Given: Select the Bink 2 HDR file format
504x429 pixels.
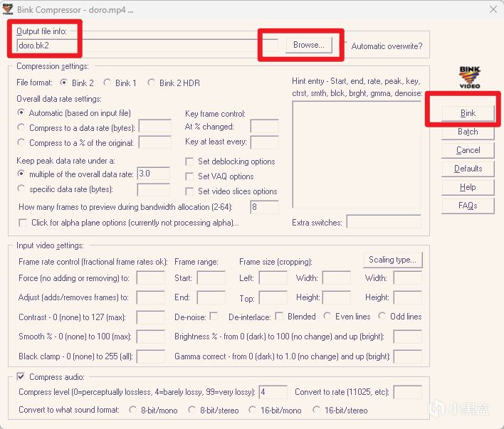Looking at the screenshot, I should click(x=151, y=83).
